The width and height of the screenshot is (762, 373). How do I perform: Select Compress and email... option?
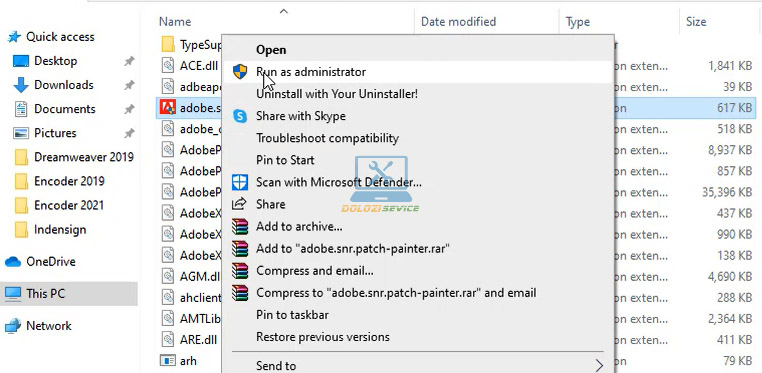418,271
